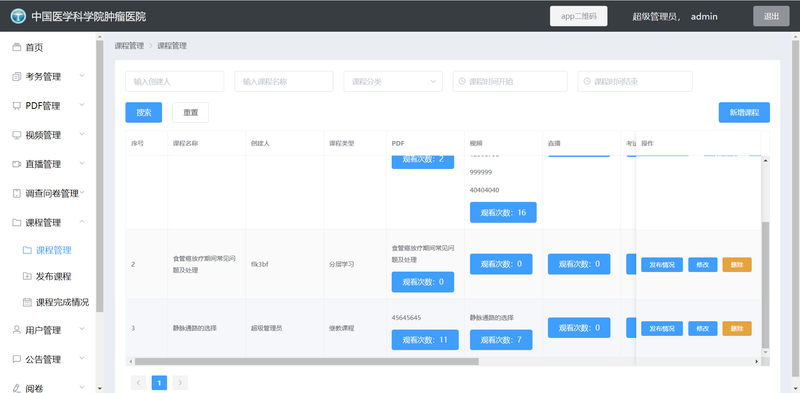The image size is (800, 393).
Task: Click 观看次数：7 video button
Action: (501, 340)
